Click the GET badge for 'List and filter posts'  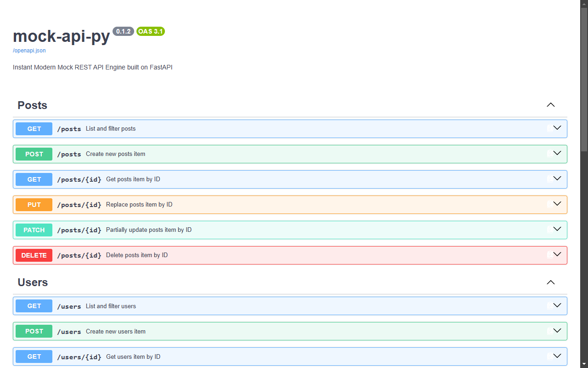pyautogui.click(x=34, y=129)
